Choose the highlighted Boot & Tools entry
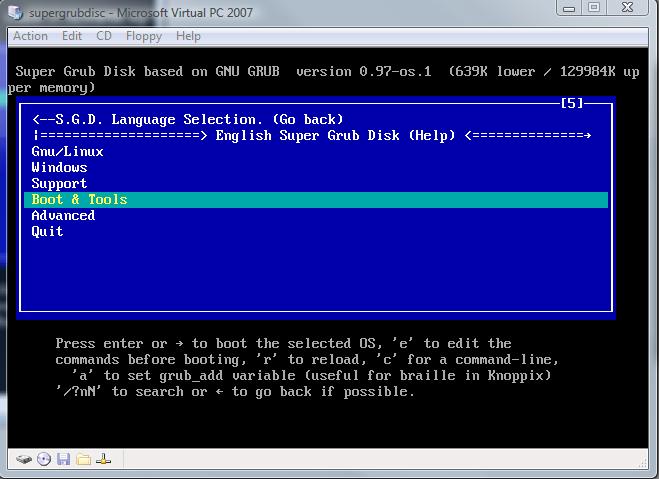This screenshot has height=479, width=659. tap(316, 200)
